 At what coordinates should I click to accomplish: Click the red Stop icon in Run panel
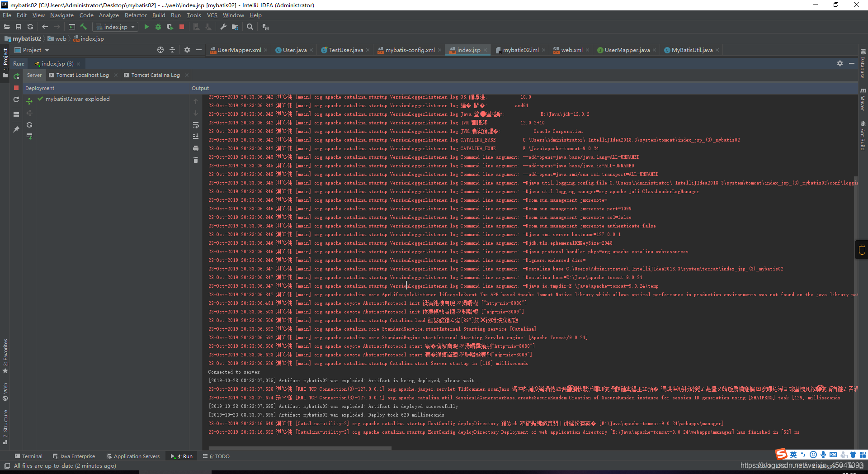(16, 88)
